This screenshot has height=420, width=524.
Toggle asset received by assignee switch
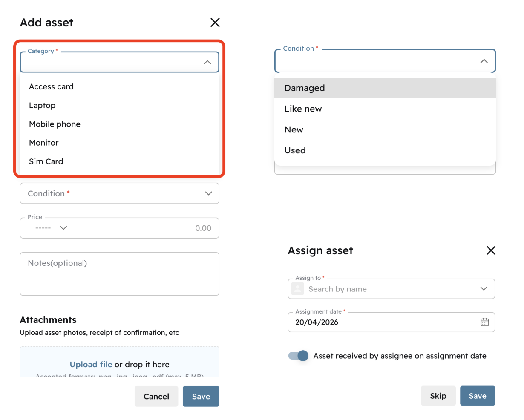[x=298, y=356]
